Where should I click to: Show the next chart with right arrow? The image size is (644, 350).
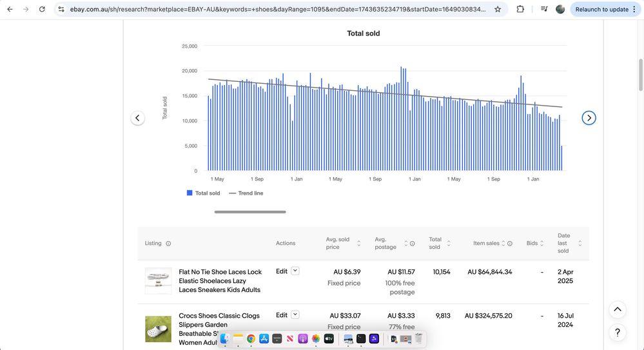(589, 118)
